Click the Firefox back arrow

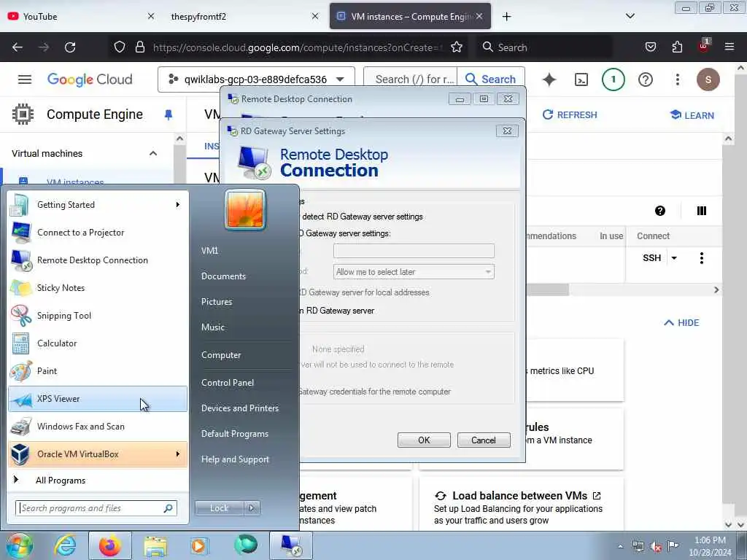(18, 47)
